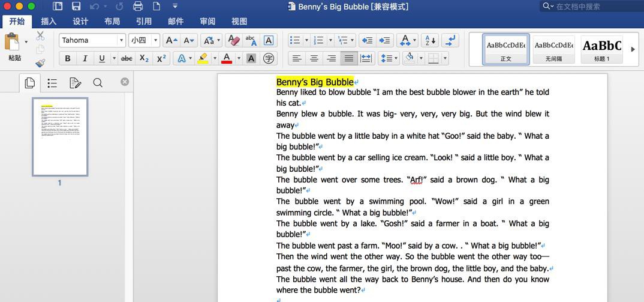
Task: Select the 正文 style
Action: coord(505,49)
